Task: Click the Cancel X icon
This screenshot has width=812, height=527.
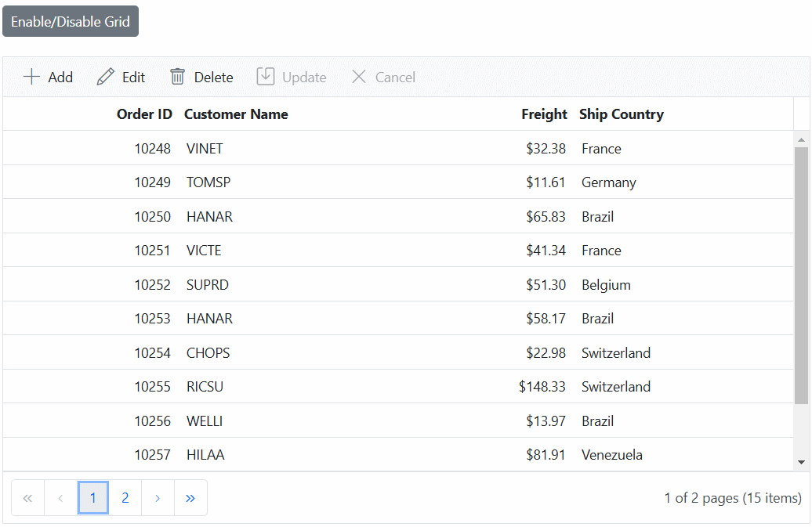Action: coord(359,77)
